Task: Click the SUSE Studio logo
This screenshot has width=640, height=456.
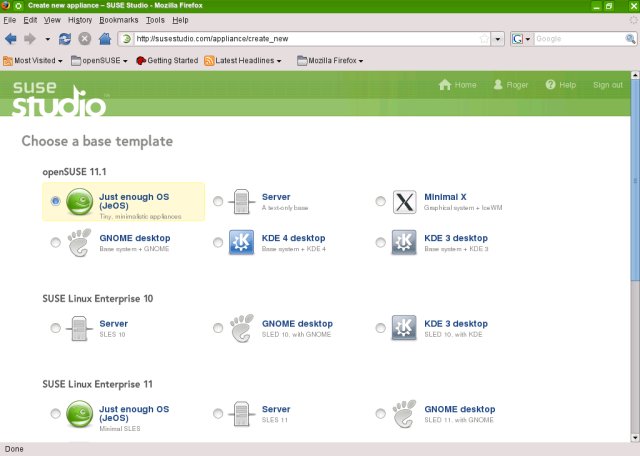Action: [x=60, y=98]
